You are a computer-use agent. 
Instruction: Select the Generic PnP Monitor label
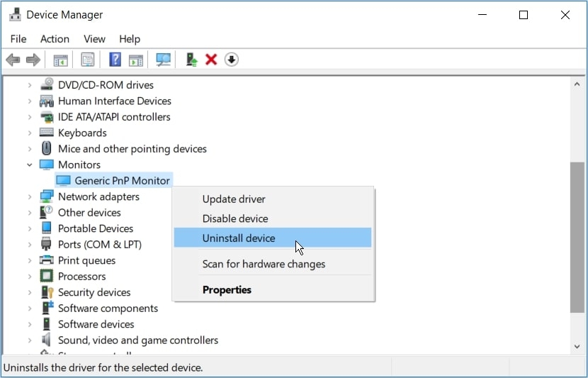pos(123,181)
